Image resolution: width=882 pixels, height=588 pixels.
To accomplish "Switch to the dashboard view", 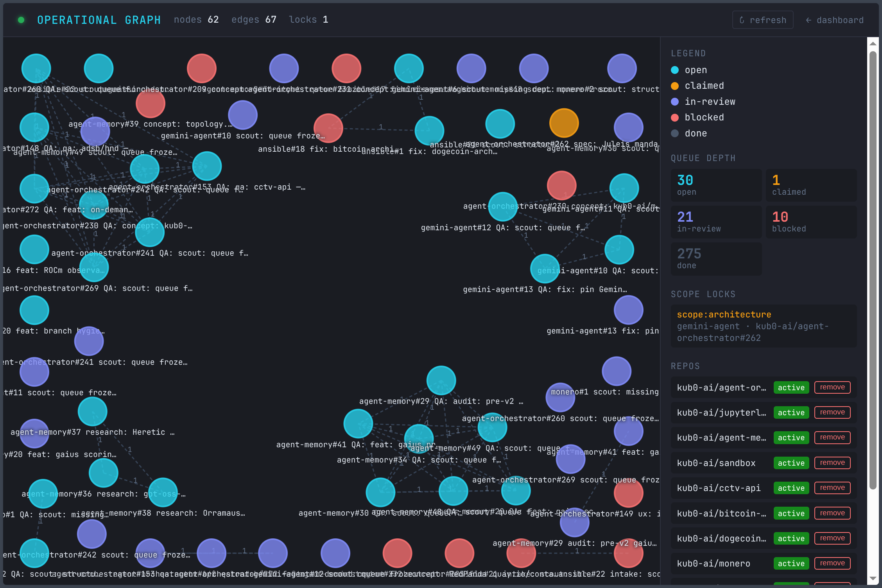I will click(840, 20).
